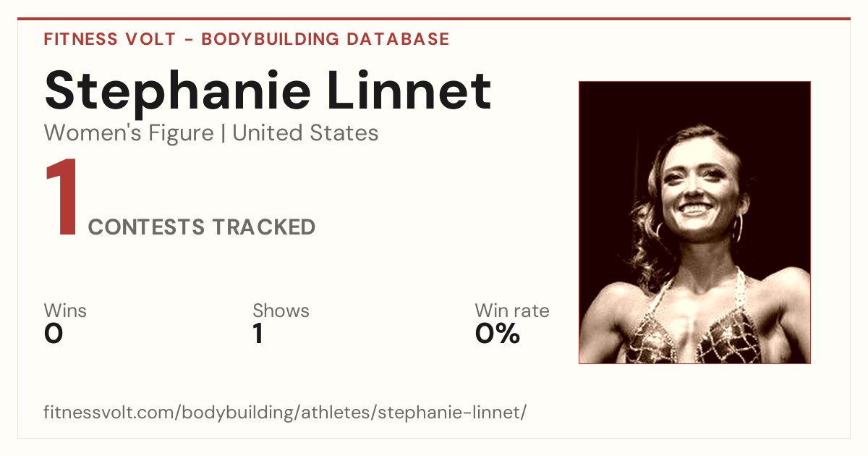
Task: Click the Women's Figure United States subtitle
Action: [x=211, y=133]
